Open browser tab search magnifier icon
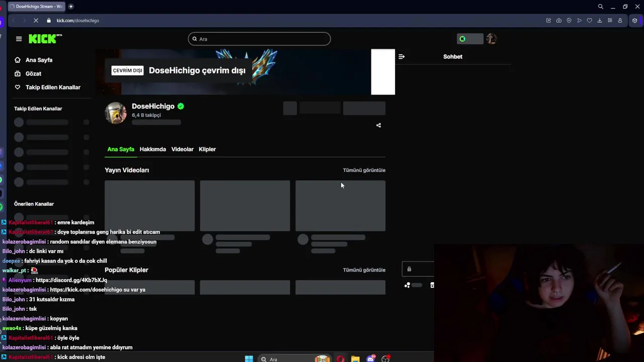Screen dimensions: 644x362 pos(600,7)
